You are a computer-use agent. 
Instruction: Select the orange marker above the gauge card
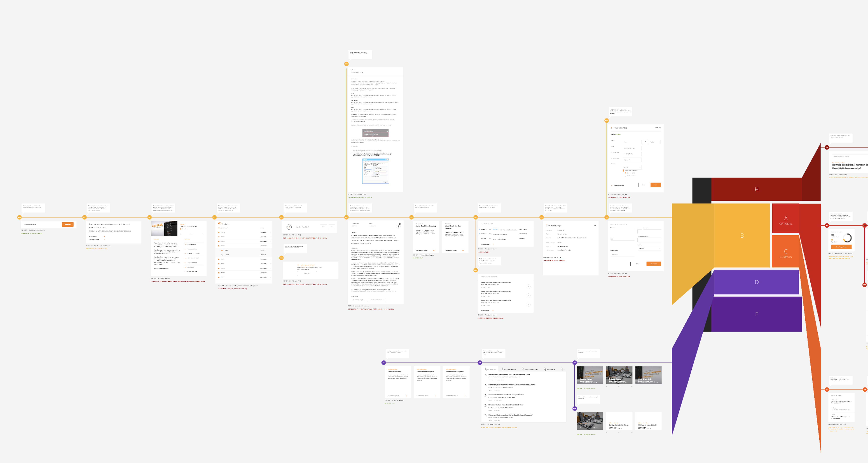(281, 217)
